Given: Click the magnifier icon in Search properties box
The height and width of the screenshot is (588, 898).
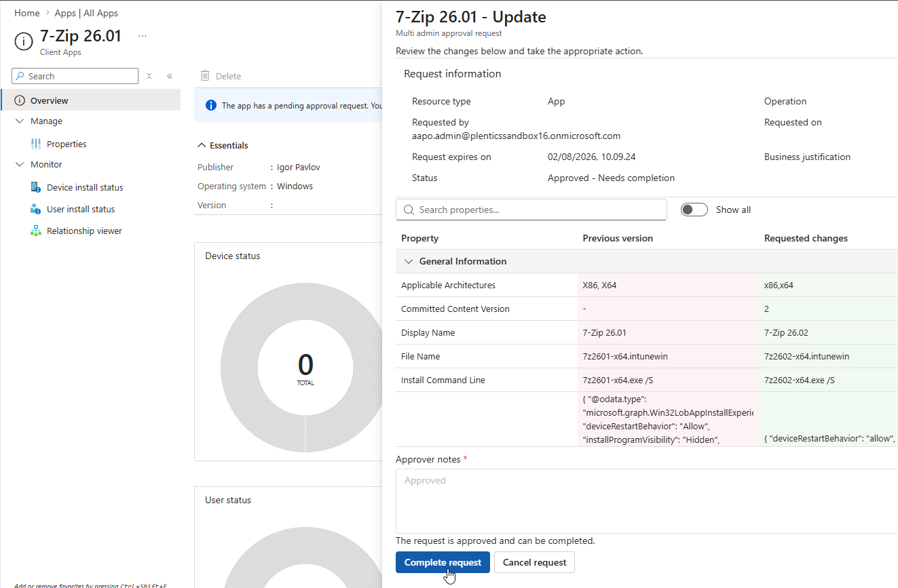Looking at the screenshot, I should [409, 210].
